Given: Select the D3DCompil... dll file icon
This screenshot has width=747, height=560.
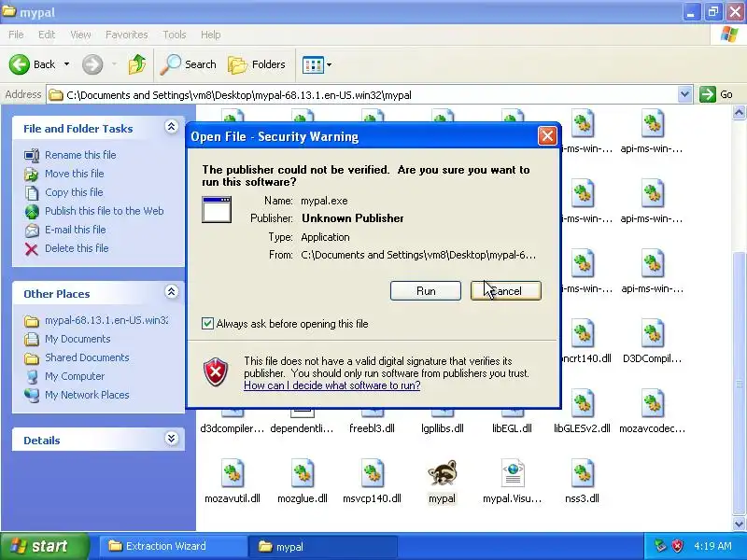Looking at the screenshot, I should coord(653,333).
